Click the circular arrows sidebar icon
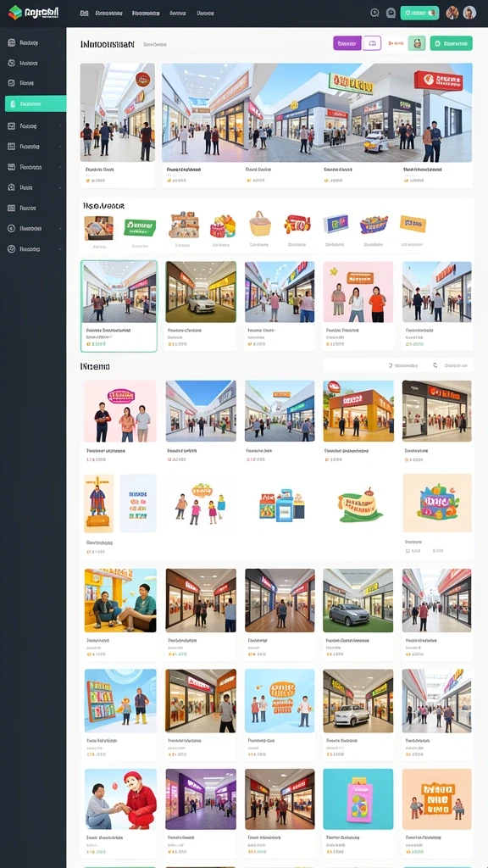The width and height of the screenshot is (488, 868). pos(11,63)
